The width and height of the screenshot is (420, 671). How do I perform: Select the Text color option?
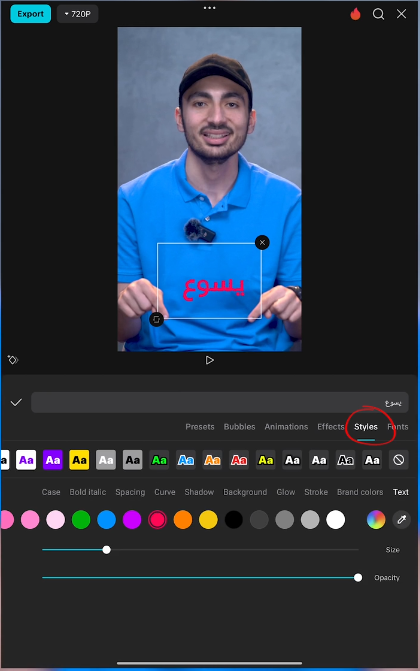point(401,492)
